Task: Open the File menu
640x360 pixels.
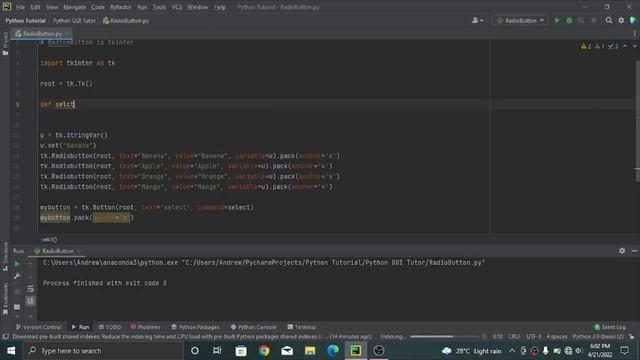Action: [20, 7]
